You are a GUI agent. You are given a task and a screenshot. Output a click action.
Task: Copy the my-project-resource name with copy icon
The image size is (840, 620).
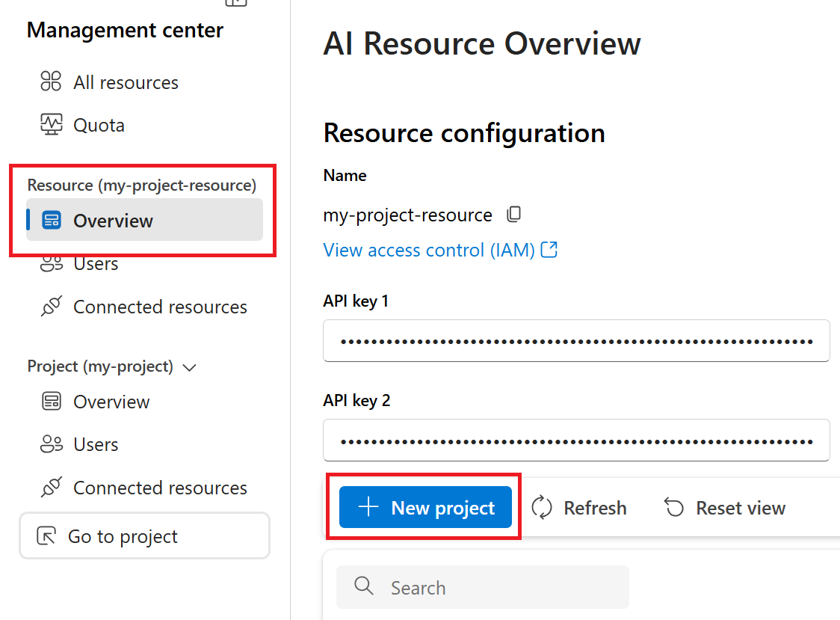513,214
